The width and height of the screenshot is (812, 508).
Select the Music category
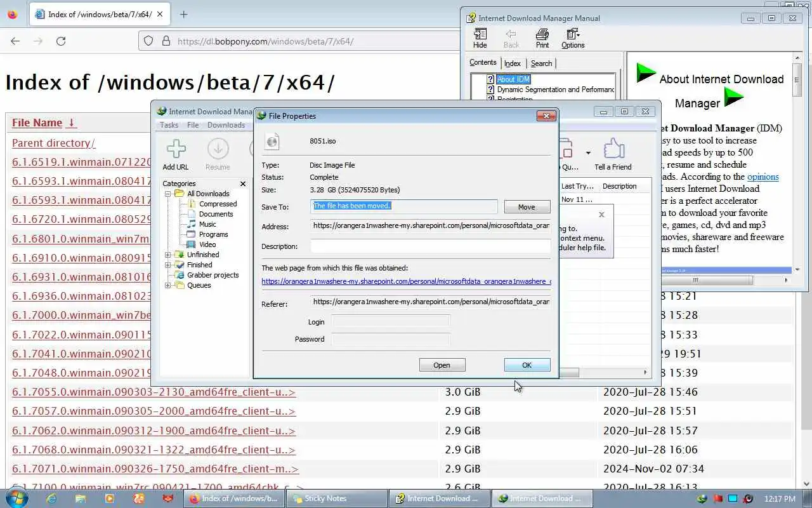point(207,224)
